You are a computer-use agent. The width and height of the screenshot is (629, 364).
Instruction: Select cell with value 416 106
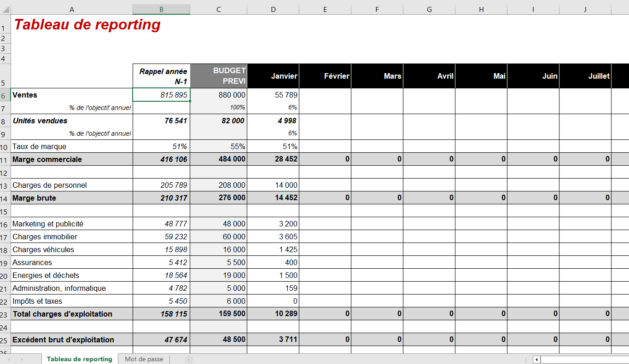162,159
